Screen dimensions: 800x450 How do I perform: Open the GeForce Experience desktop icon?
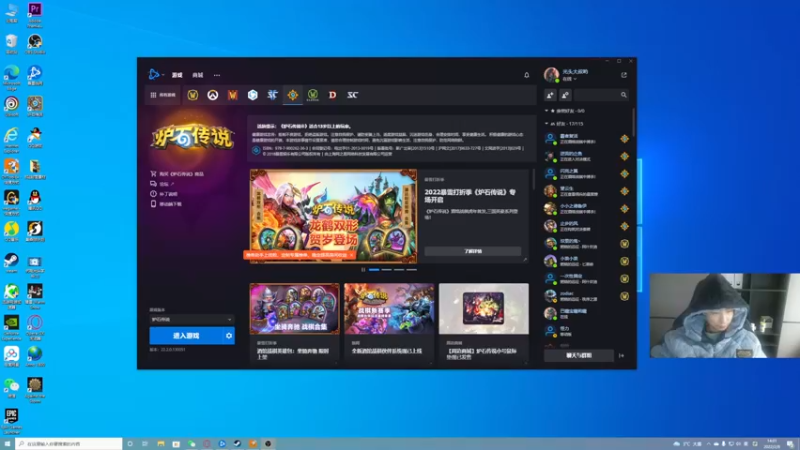(11, 328)
